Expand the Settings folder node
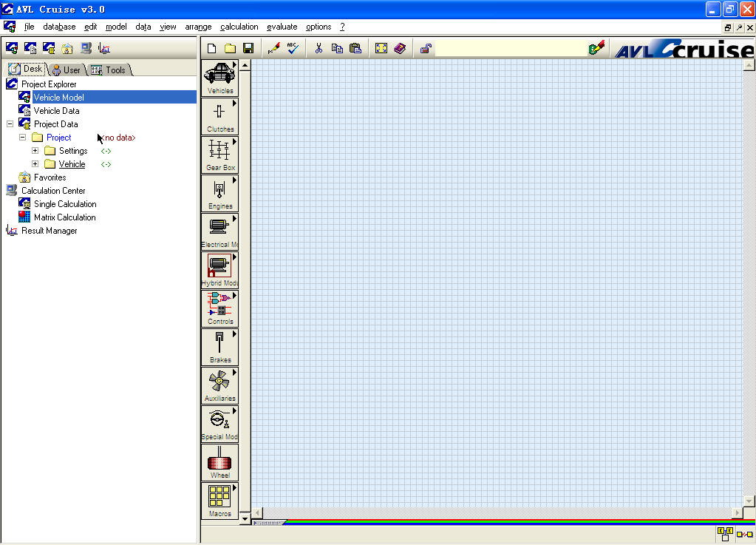Screen dimensions: 756x545 35,151
